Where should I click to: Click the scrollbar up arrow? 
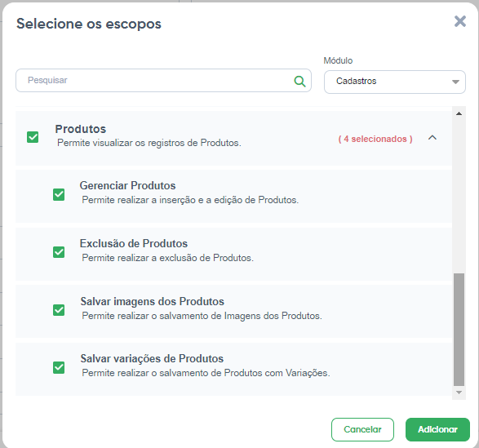coord(459,113)
